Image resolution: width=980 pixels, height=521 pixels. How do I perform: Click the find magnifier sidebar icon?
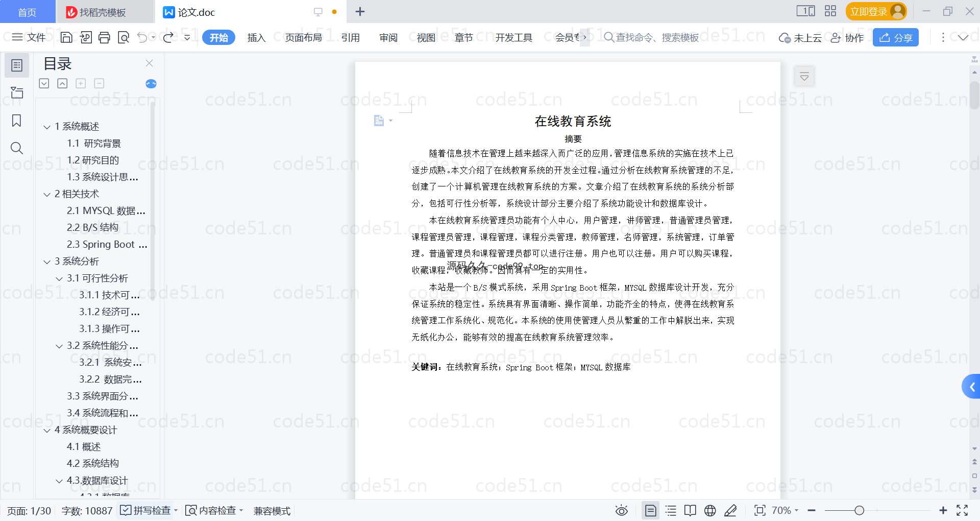[x=17, y=148]
